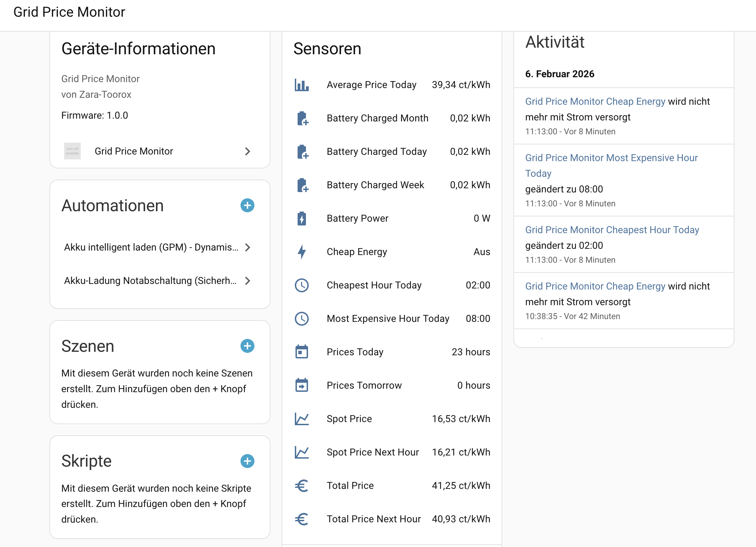This screenshot has width=756, height=547.
Task: Open Cheap Energy link from 10:38:35 entry
Action: [x=595, y=286]
